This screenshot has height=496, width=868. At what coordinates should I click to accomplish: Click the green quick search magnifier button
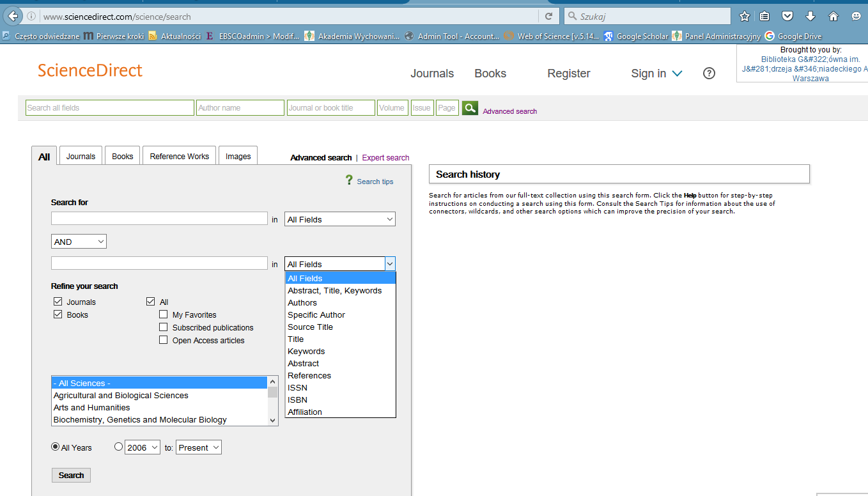470,108
